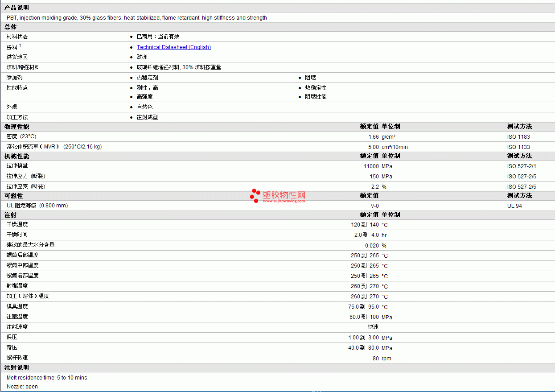Click the 拉伸应变 (断裂) row label

coord(26,186)
